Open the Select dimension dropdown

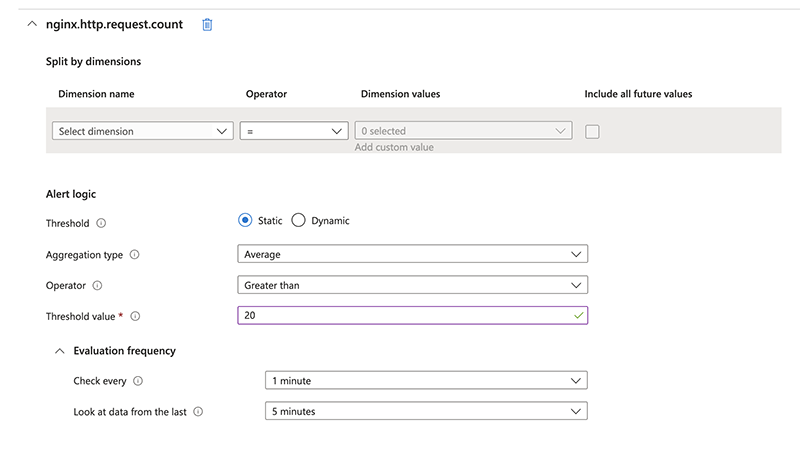pos(141,131)
